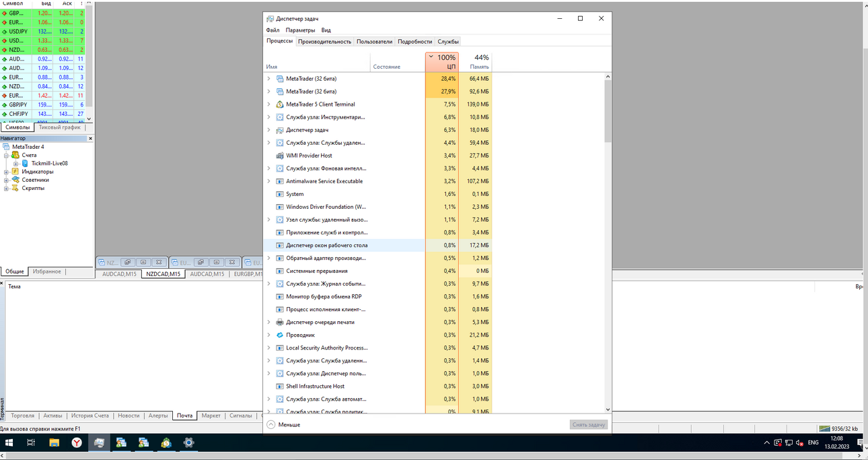
Task: Restore the minimized NZ... chart window
Action: 127,262
